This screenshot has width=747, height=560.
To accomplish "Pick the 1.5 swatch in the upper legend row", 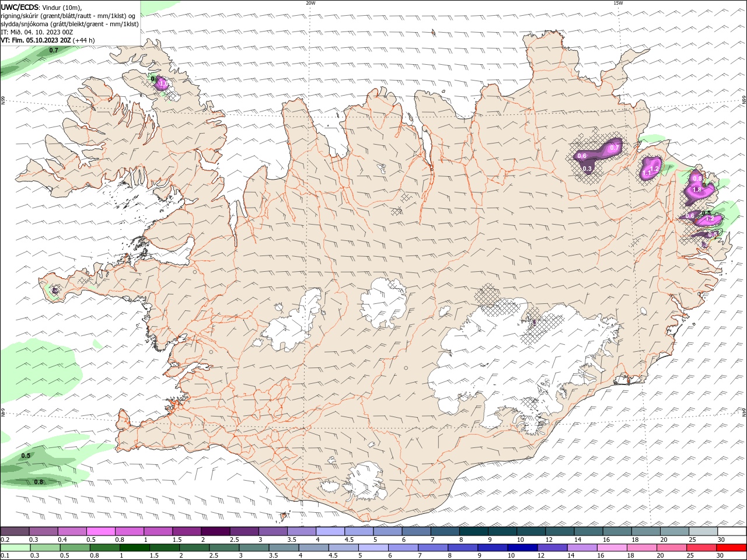I will (187, 531).
